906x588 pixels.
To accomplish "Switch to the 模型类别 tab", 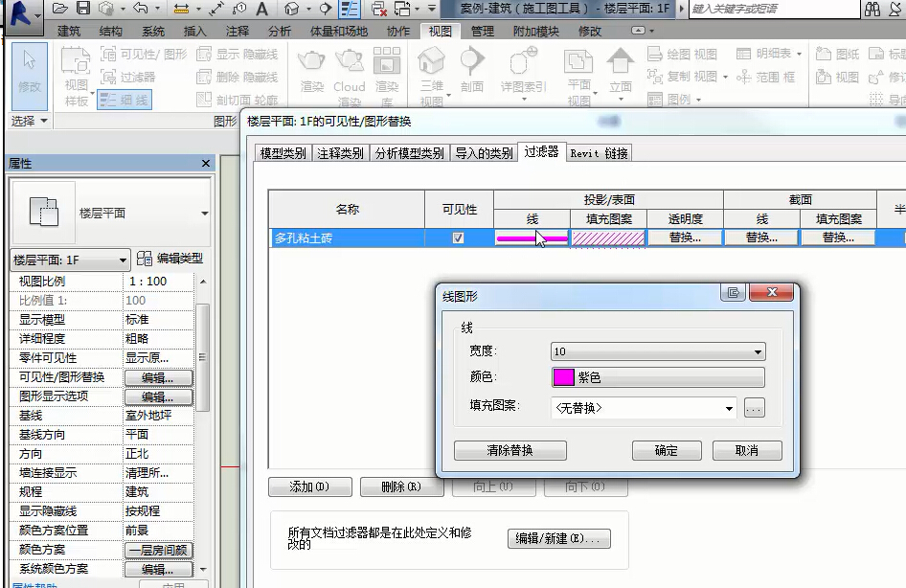I will pyautogui.click(x=283, y=153).
